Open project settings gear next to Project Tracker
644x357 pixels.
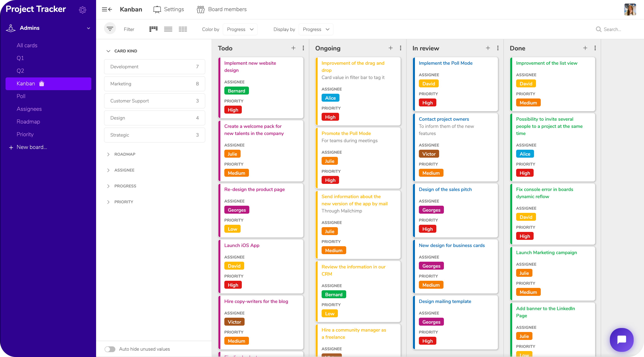83,10
